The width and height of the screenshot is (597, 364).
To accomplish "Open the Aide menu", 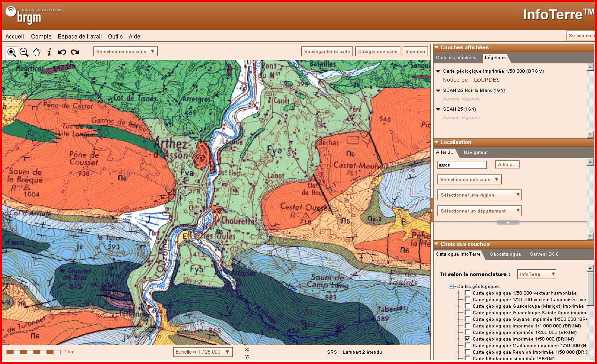I will tap(134, 37).
